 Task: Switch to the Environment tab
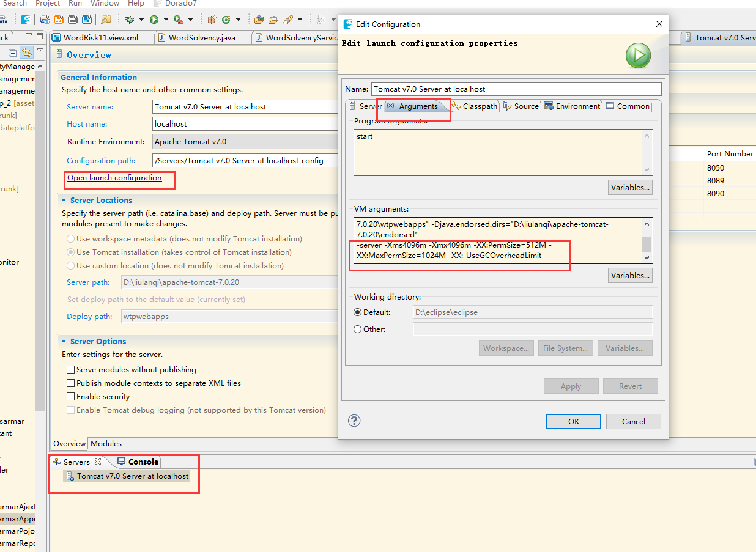coord(573,106)
